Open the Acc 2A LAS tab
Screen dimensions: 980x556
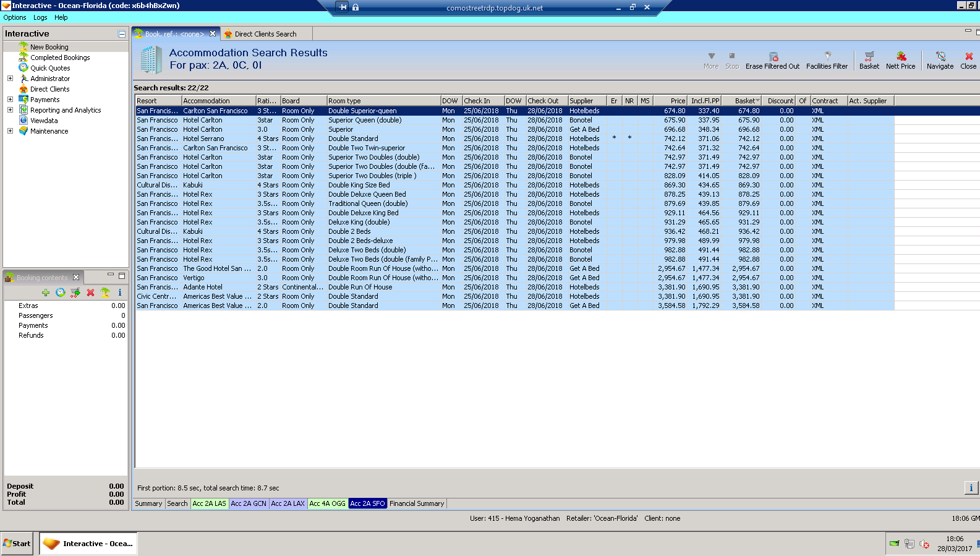210,503
